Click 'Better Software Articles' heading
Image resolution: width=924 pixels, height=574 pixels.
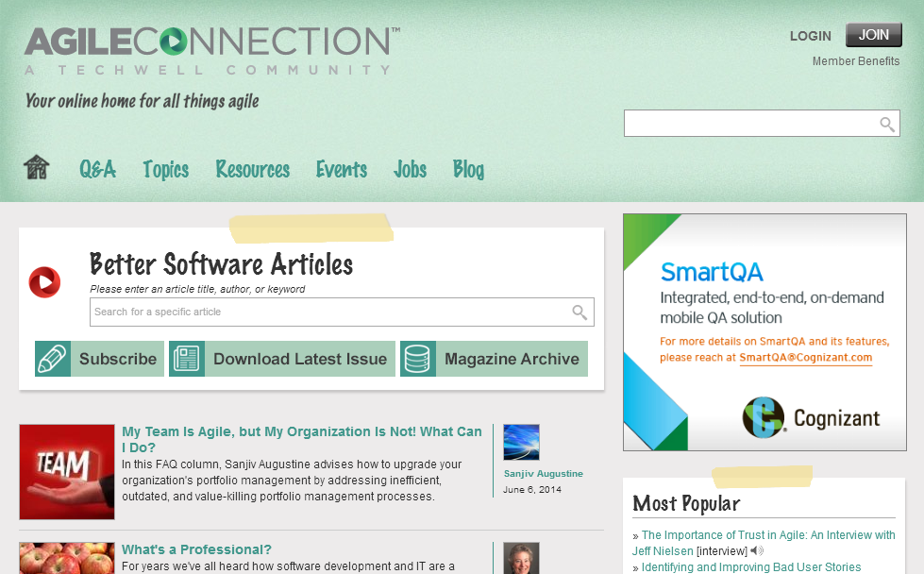[221, 264]
